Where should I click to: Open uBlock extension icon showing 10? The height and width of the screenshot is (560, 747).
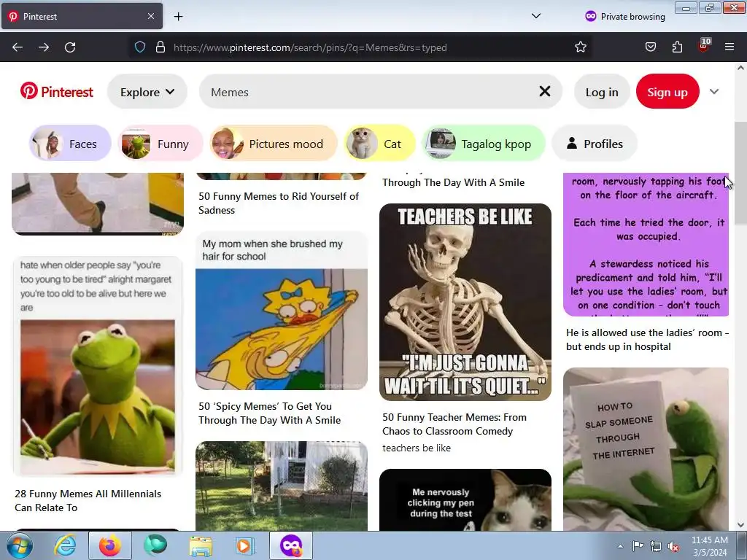tap(704, 46)
